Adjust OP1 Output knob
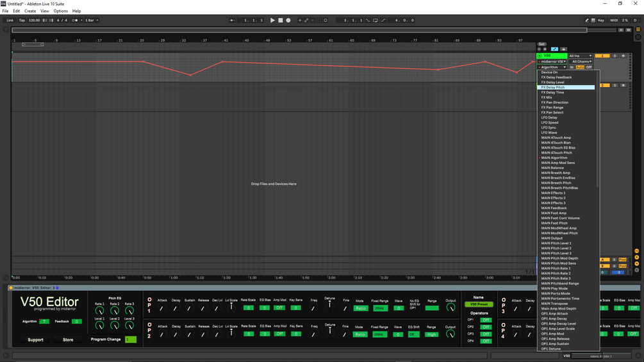 point(450,308)
